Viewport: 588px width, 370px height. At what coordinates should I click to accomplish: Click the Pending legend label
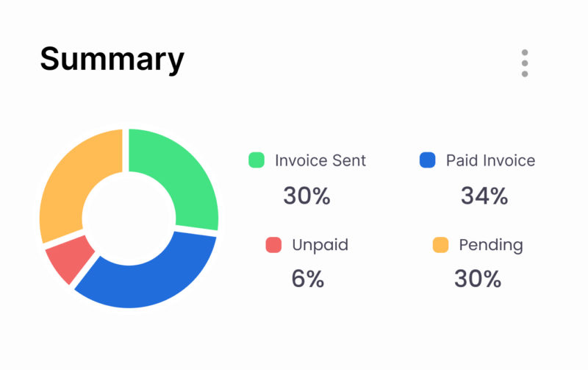click(490, 245)
